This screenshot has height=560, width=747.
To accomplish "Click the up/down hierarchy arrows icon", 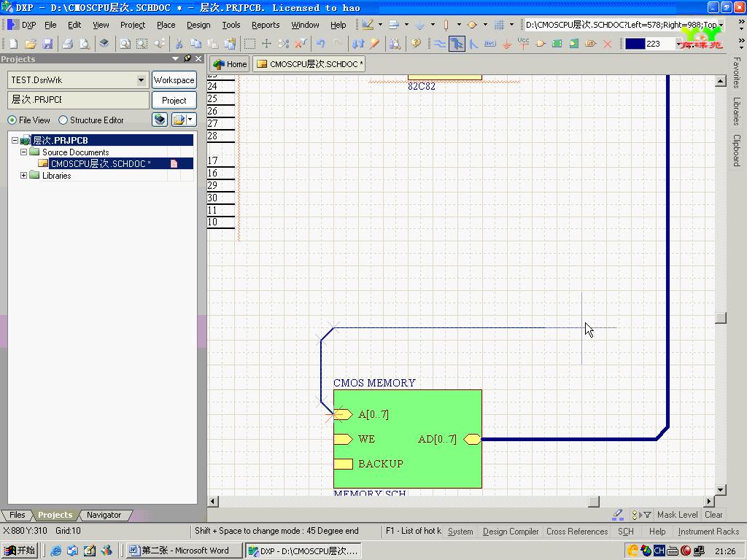I will click(357, 44).
